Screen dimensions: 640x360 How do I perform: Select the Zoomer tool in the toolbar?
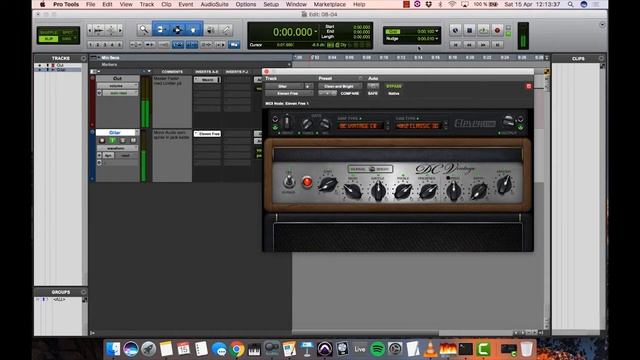(144, 29)
